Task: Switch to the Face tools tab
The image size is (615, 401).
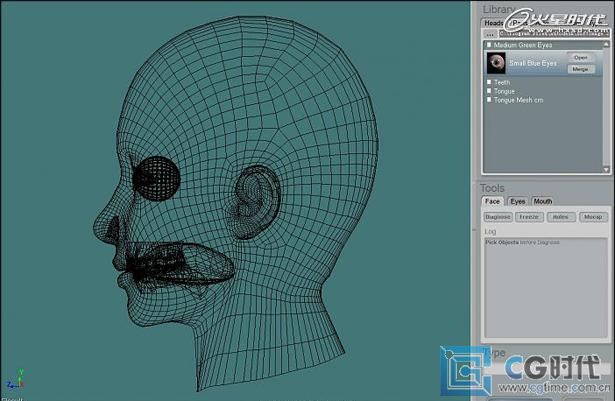Action: tap(492, 201)
